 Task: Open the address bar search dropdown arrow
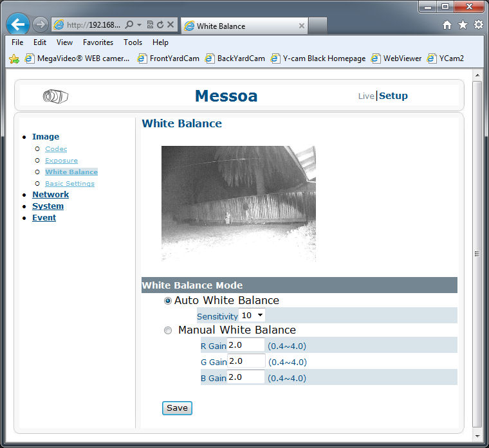tap(139, 25)
